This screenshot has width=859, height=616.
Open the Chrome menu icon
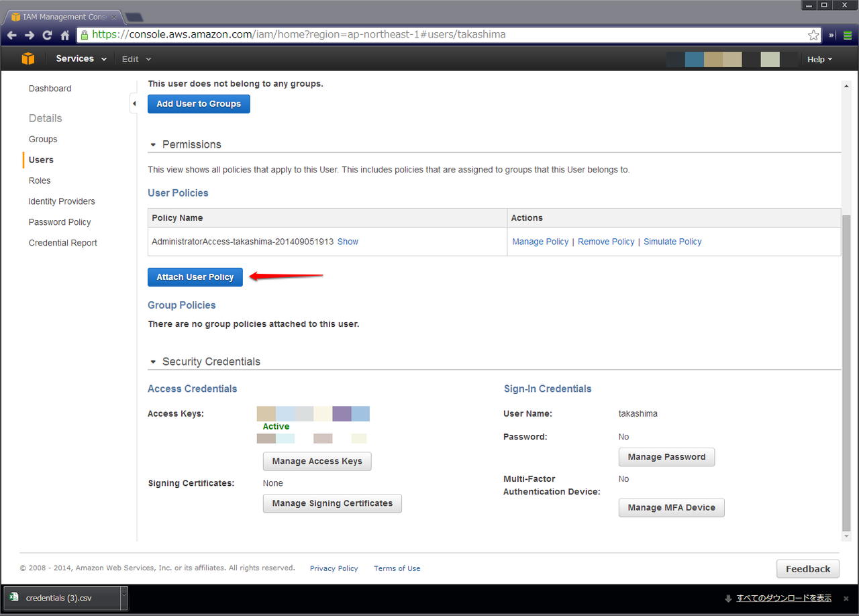(x=848, y=35)
